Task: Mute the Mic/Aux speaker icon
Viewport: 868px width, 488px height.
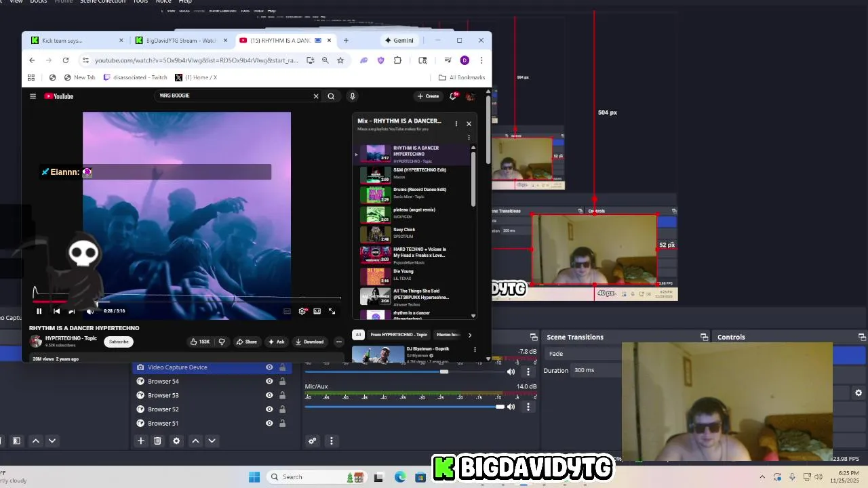Action: 511,407
